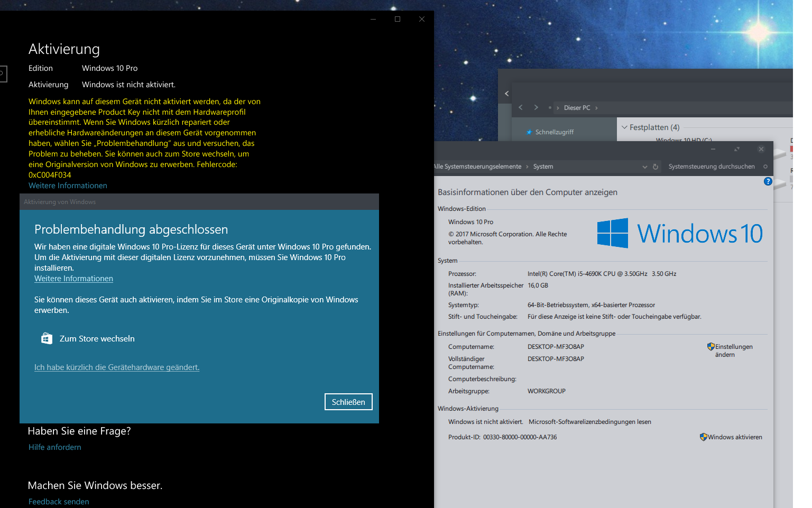
Task: Click Schließen button in troubleshooter dialog
Action: tap(348, 402)
